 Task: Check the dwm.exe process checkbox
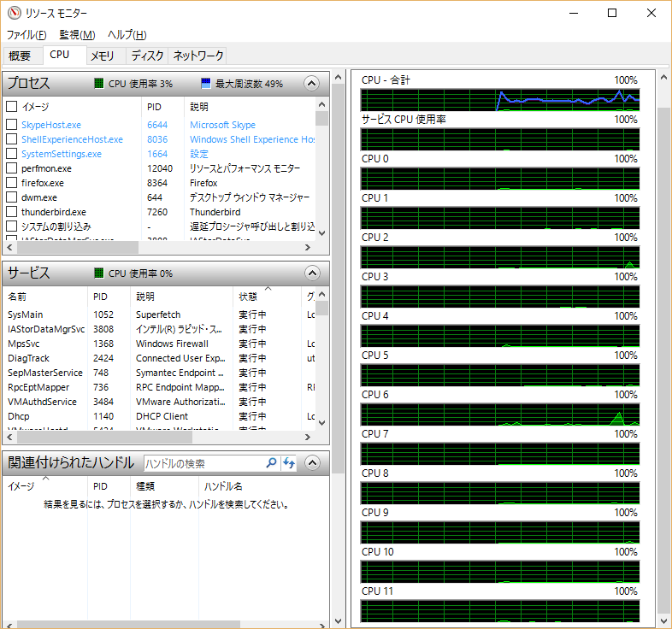click(x=12, y=197)
